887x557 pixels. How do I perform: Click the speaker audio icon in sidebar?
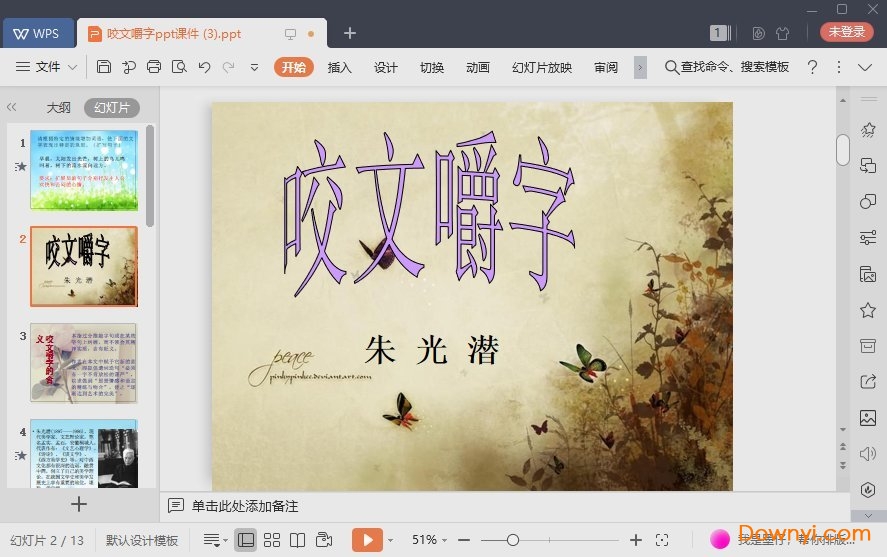pyautogui.click(x=868, y=454)
